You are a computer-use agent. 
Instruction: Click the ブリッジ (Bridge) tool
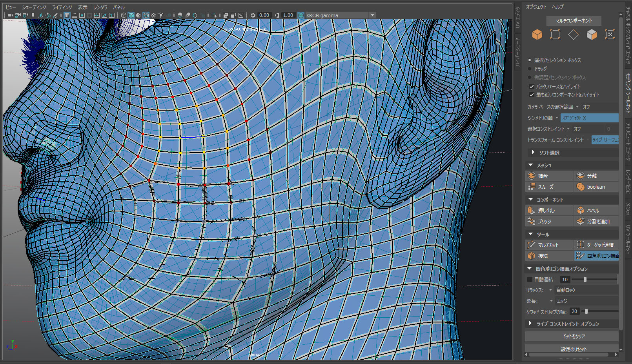coord(549,221)
